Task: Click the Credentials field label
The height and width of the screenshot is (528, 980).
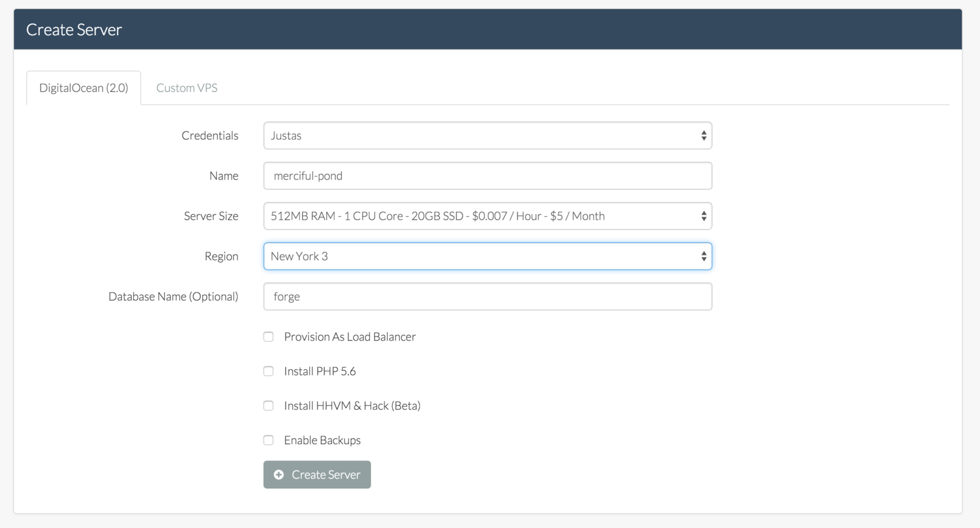Action: (x=210, y=135)
